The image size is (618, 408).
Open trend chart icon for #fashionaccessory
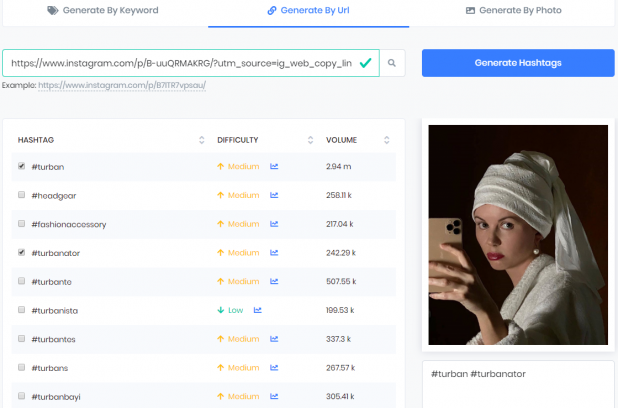pos(274,224)
